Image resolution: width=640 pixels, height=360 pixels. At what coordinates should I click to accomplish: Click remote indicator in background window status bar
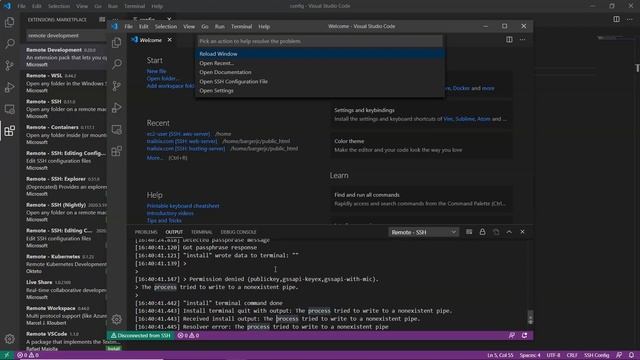click(6, 355)
